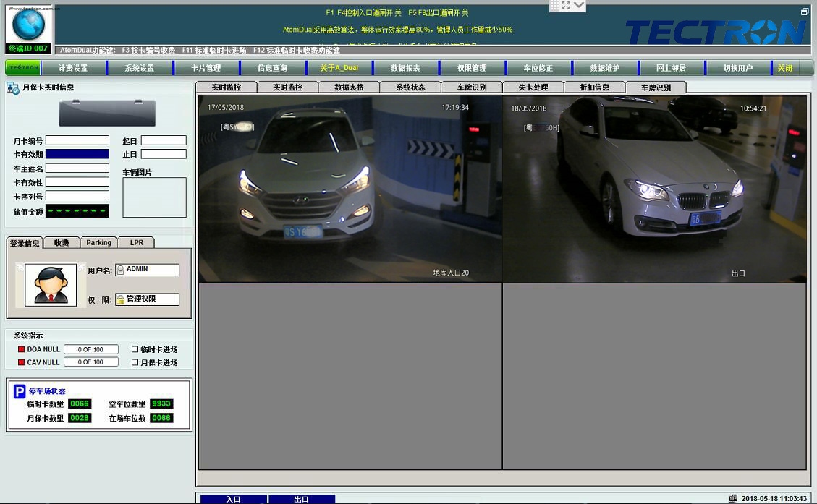
Task: Expand the top chevron dropdown arrow
Action: [579, 5]
